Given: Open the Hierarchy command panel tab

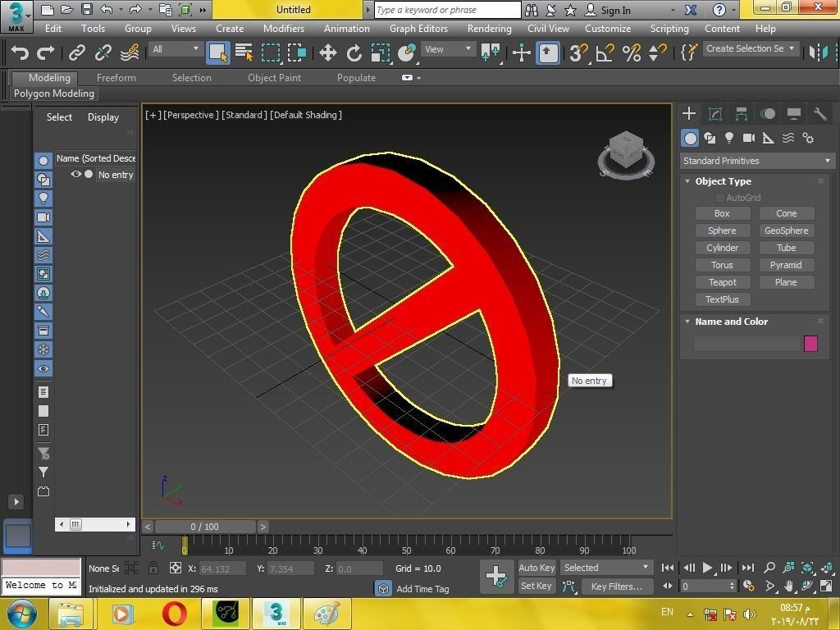Looking at the screenshot, I should [742, 113].
